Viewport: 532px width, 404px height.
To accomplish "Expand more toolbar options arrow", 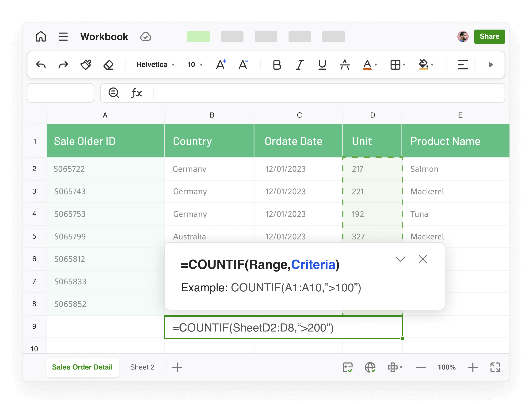I will pyautogui.click(x=491, y=65).
